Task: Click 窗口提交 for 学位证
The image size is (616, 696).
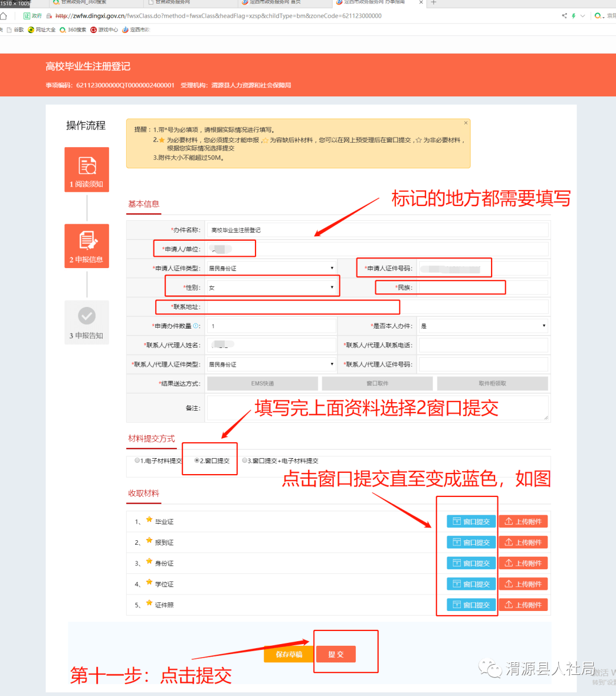Action: [471, 584]
